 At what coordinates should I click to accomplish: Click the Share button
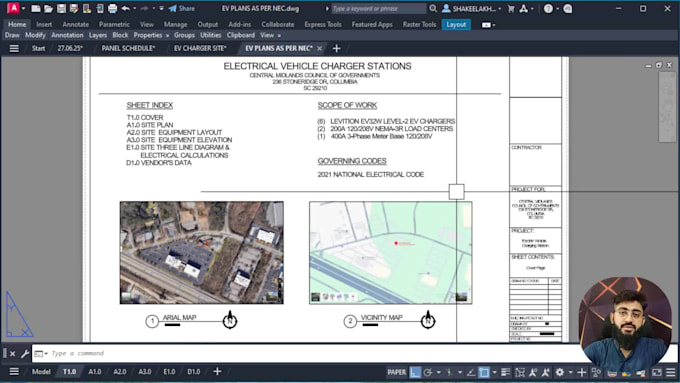[x=182, y=8]
